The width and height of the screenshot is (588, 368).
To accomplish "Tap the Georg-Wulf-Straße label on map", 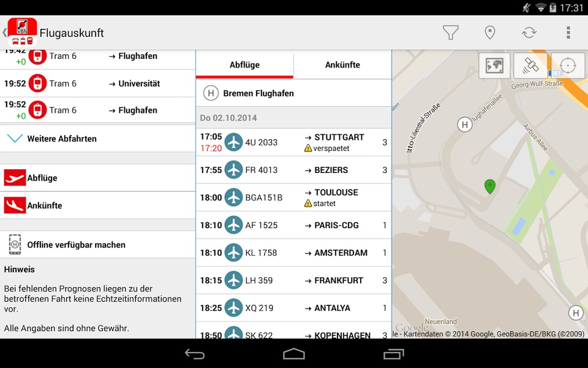I will click(537, 85).
